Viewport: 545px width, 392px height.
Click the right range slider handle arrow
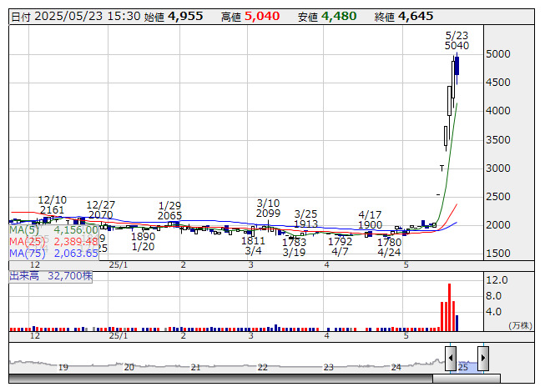click(483, 358)
